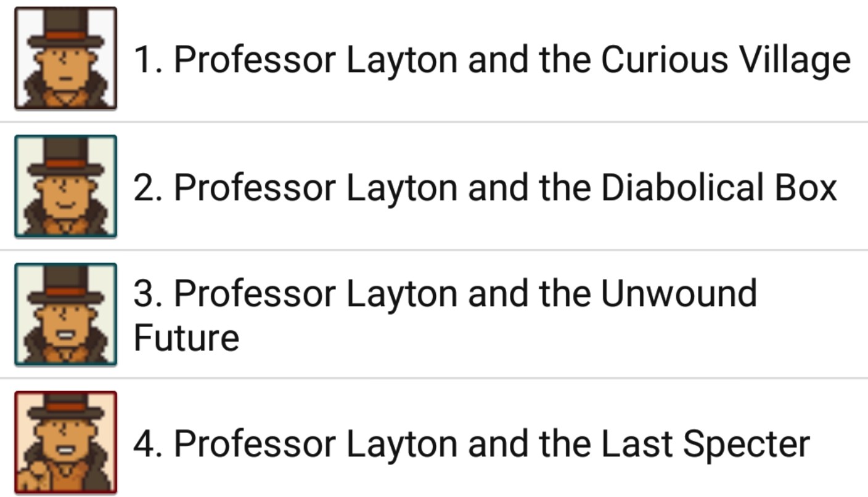Image resolution: width=868 pixels, height=497 pixels.
Task: Click the teal-bordered smiling Layton portrait
Action: 66,185
